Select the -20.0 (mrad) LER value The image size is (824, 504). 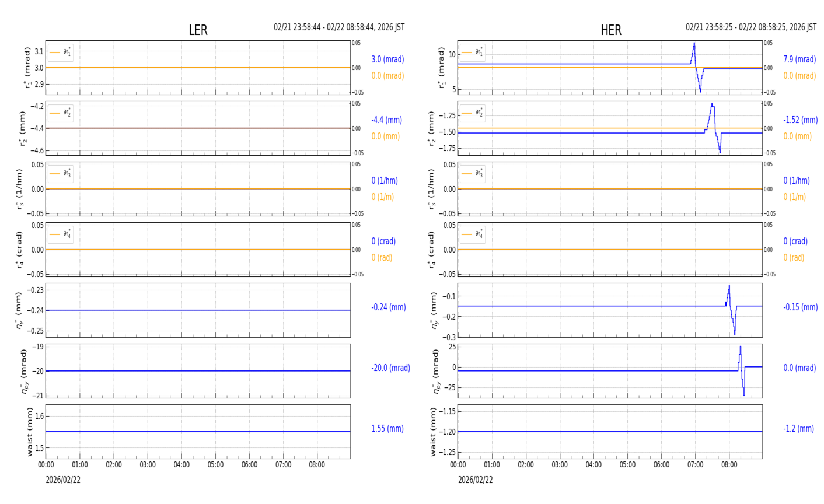(x=390, y=368)
